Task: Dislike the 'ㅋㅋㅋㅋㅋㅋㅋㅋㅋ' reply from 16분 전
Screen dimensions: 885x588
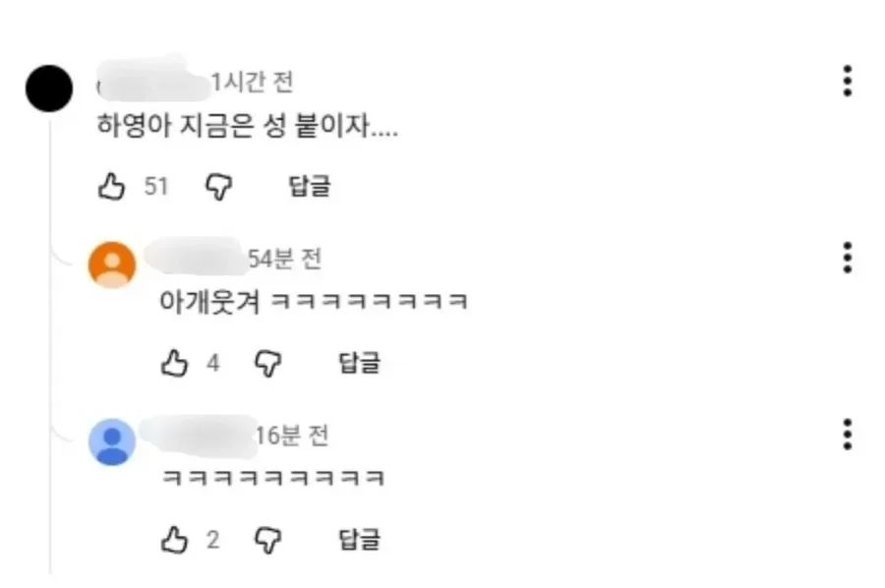Action: (x=267, y=540)
